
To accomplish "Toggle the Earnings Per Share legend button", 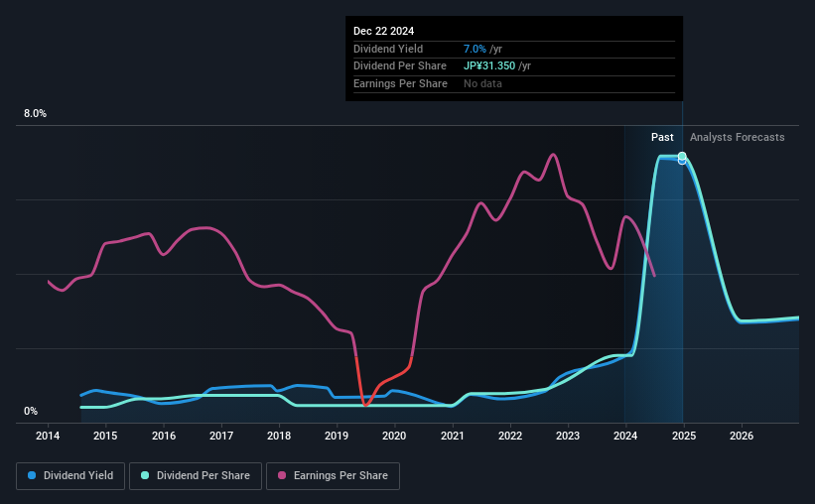I will (333, 476).
